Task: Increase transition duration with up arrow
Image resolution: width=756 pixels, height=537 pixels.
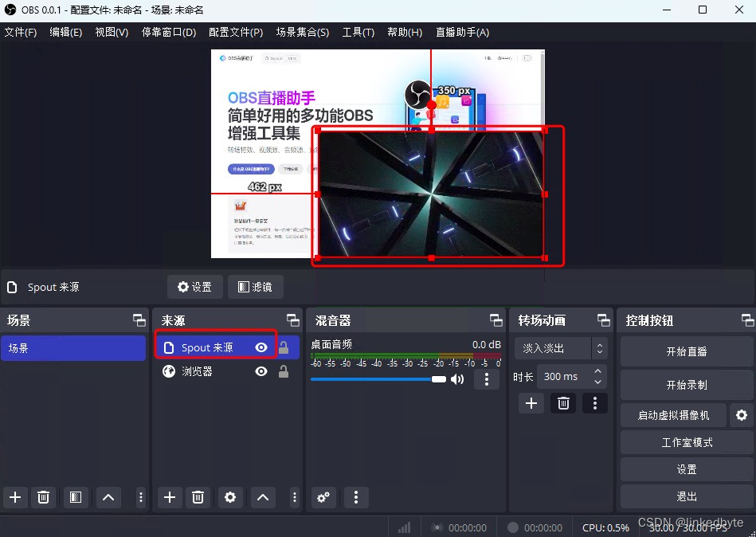Action: [597, 370]
